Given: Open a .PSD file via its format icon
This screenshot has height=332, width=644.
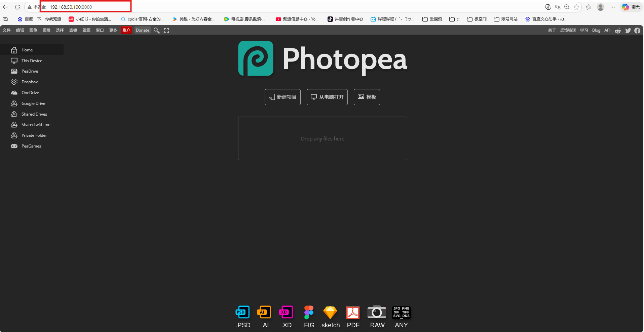Looking at the screenshot, I should 242,312.
